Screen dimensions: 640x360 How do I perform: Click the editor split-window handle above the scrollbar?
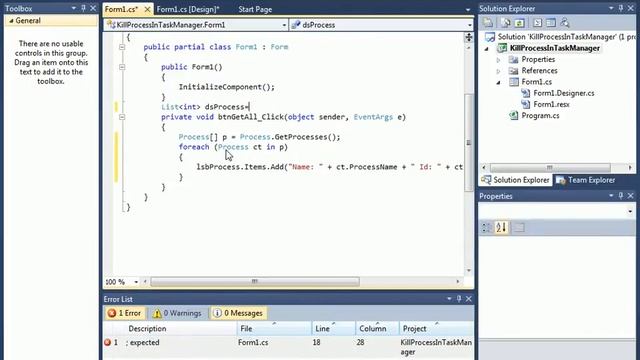(469, 38)
